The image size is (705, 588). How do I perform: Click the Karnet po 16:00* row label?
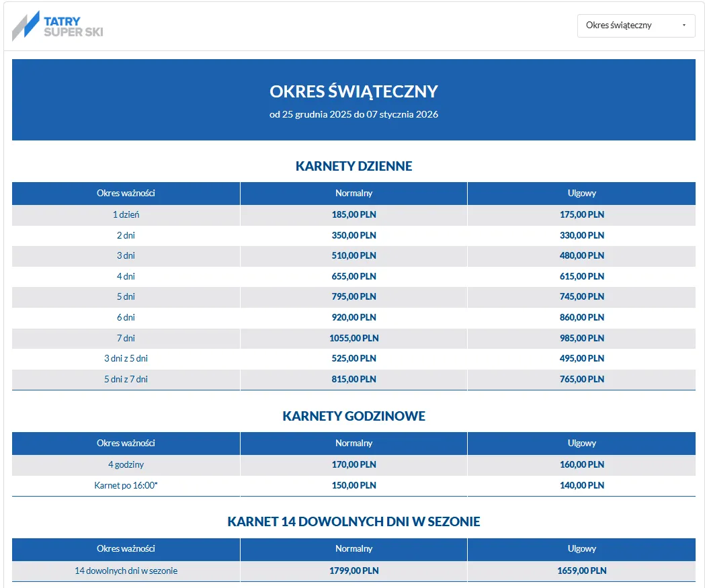(x=126, y=485)
